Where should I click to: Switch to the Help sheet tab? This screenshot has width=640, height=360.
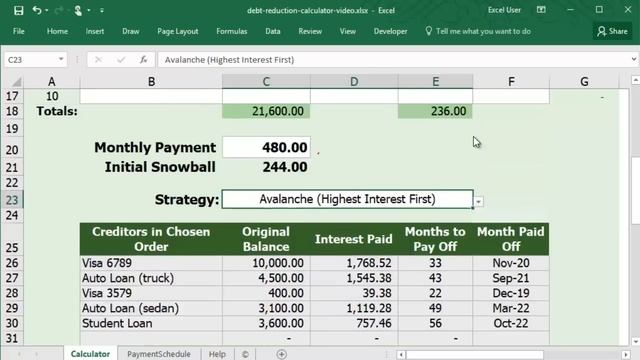pyautogui.click(x=217, y=354)
